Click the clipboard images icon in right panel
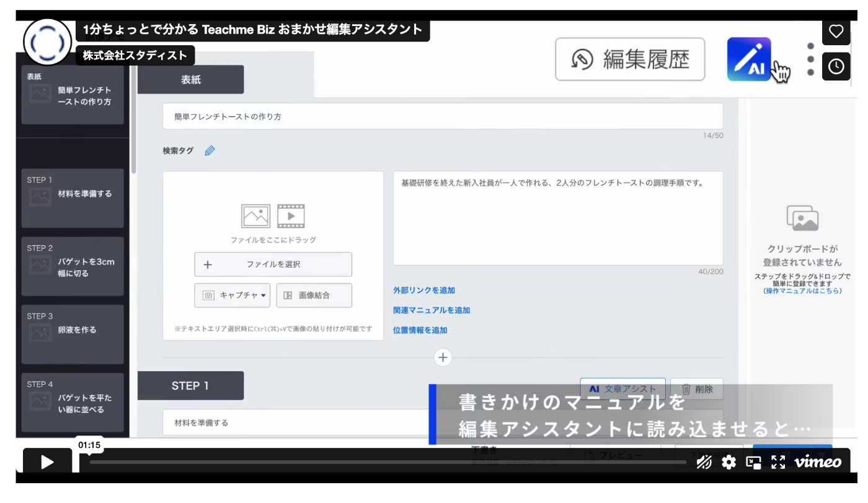The width and height of the screenshot is (868, 503). 802,218
